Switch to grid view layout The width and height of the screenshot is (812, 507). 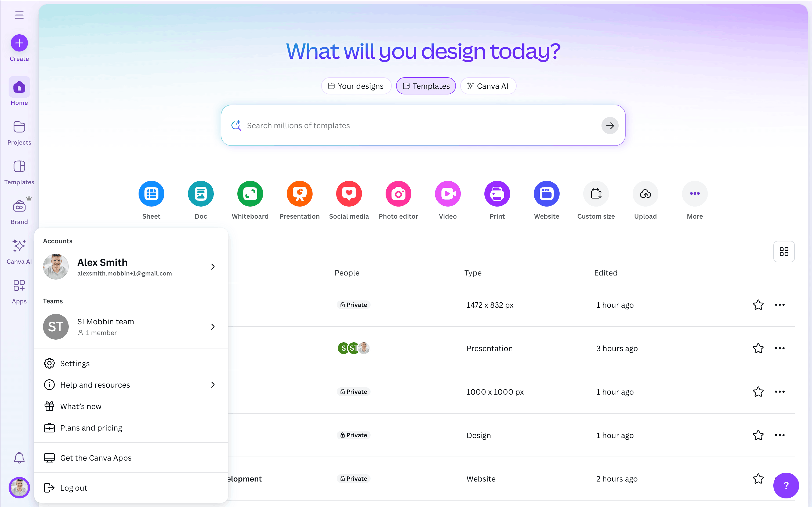(x=784, y=252)
